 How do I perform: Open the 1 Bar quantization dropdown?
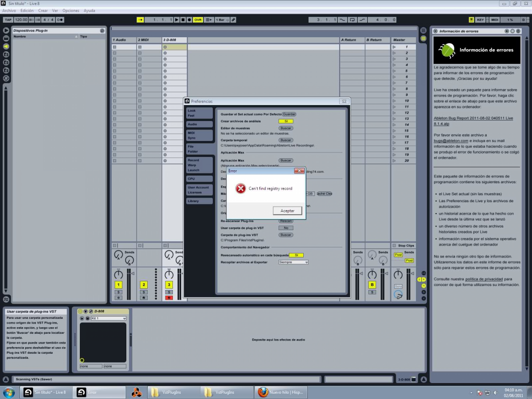222,20
